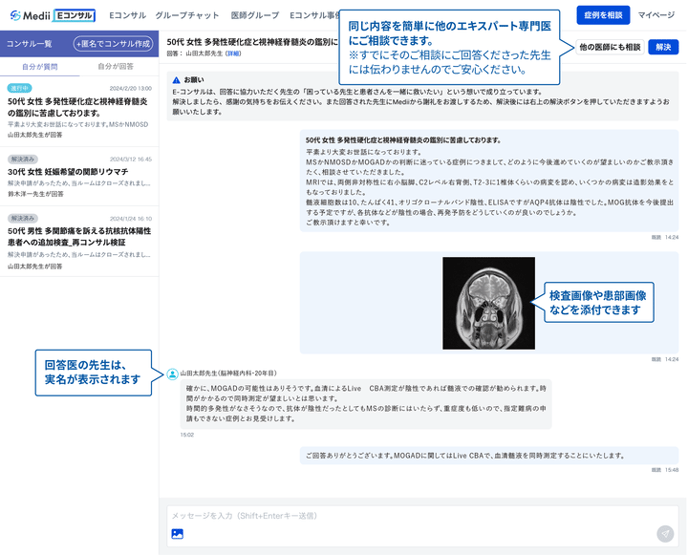Open the 30代 女性 妊娠希望の関節リウマチ consultation
Viewport: 688px width, 555px height.
click(79, 176)
